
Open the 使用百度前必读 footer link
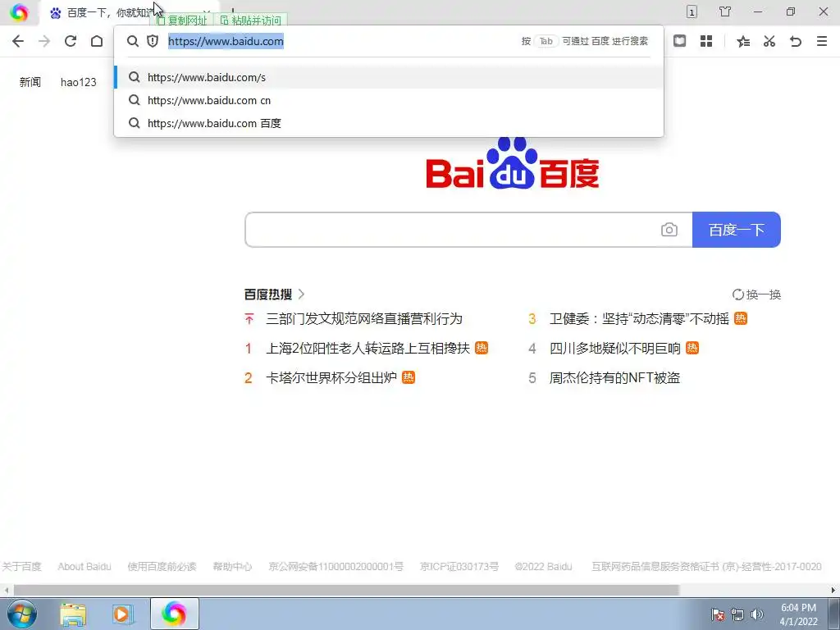pos(162,566)
